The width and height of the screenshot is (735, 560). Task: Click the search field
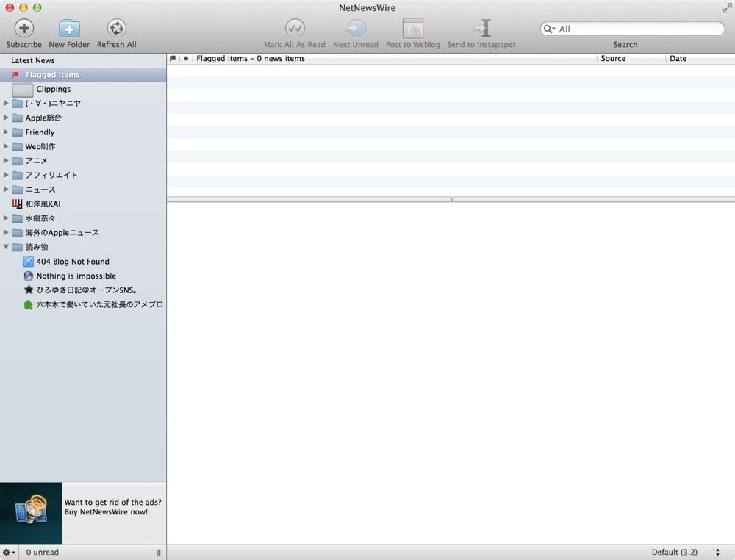click(x=632, y=29)
